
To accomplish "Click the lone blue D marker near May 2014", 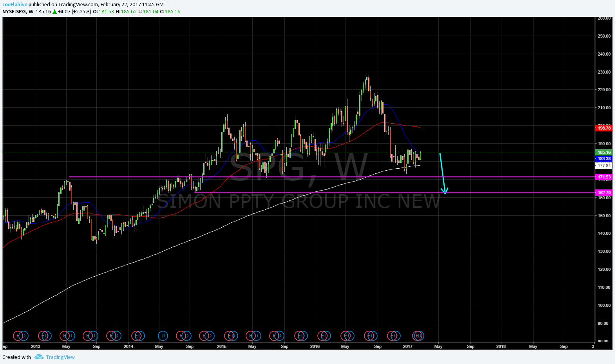I will click(x=163, y=336).
